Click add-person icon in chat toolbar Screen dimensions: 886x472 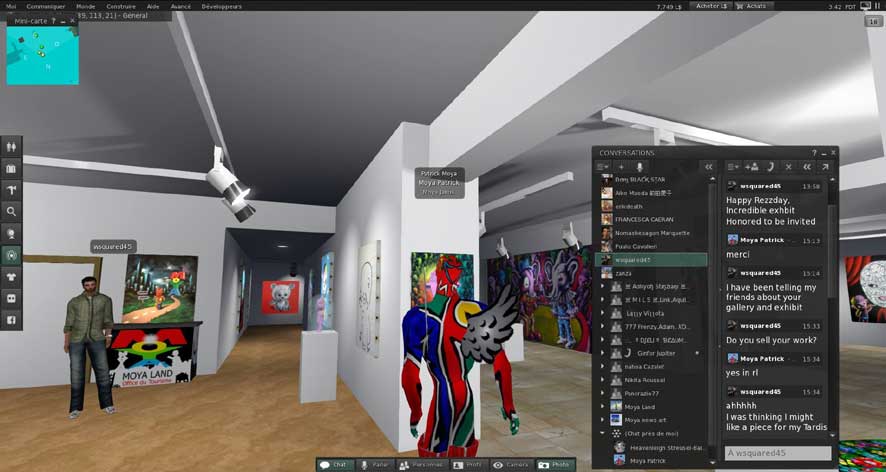click(x=752, y=167)
